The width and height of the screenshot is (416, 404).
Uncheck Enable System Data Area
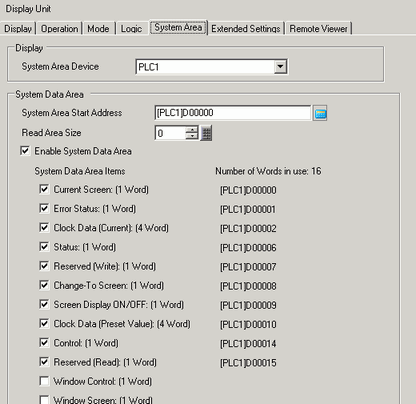click(25, 151)
